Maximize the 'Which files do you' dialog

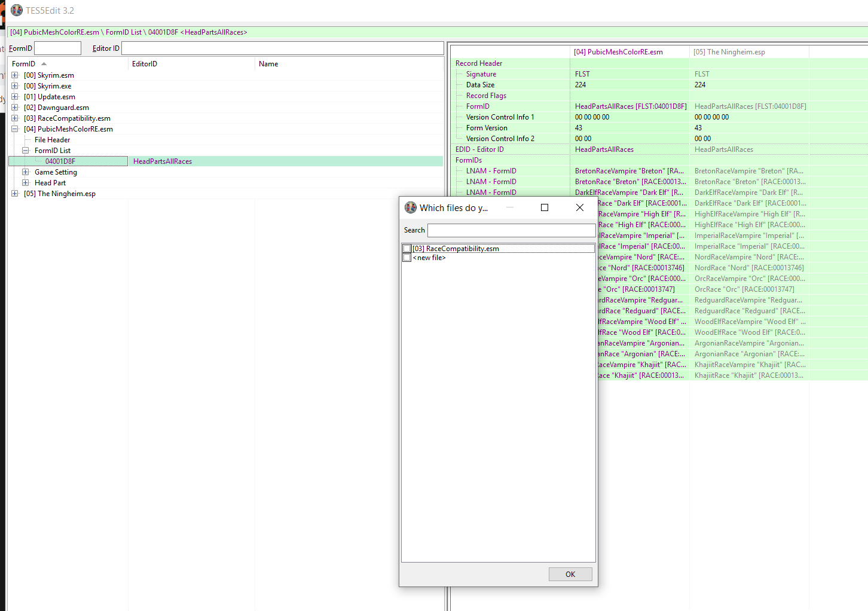tap(545, 207)
